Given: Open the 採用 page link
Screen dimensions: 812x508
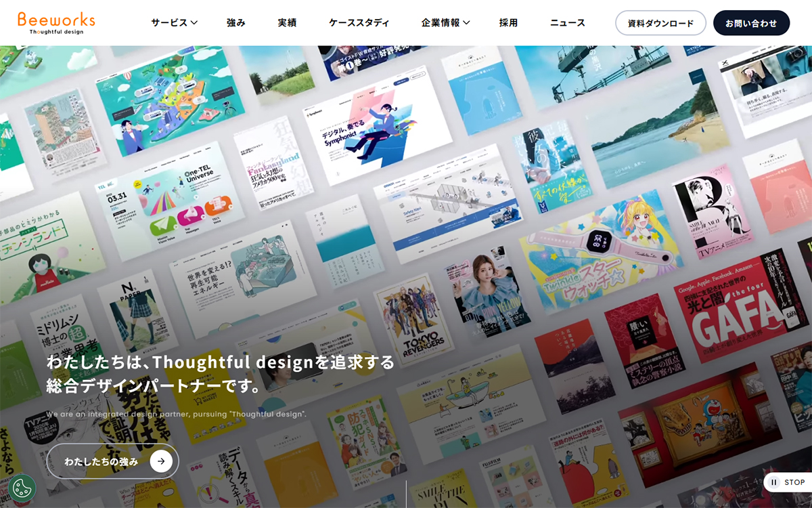Looking at the screenshot, I should [507, 22].
